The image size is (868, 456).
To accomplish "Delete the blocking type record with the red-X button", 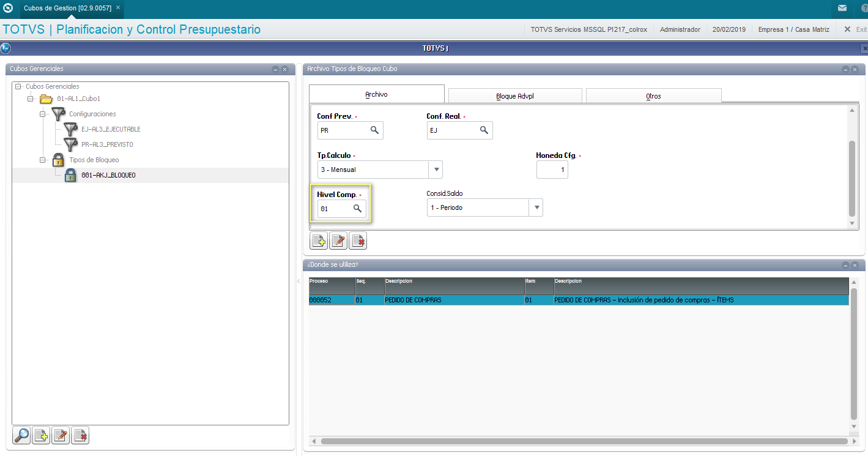I will click(x=358, y=241).
